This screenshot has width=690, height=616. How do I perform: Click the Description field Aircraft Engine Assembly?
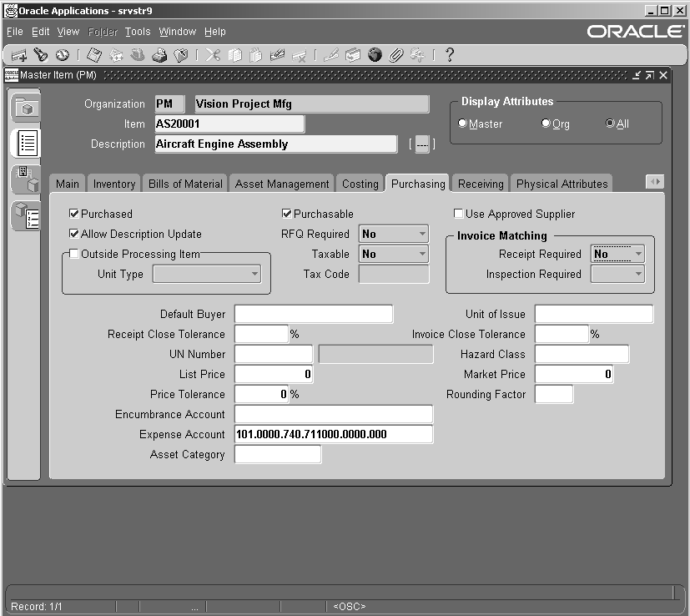(x=276, y=144)
